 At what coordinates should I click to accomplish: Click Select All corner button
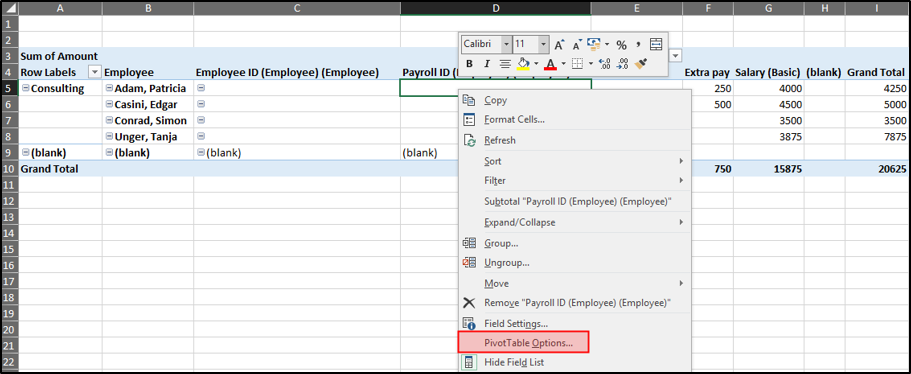click(x=9, y=8)
